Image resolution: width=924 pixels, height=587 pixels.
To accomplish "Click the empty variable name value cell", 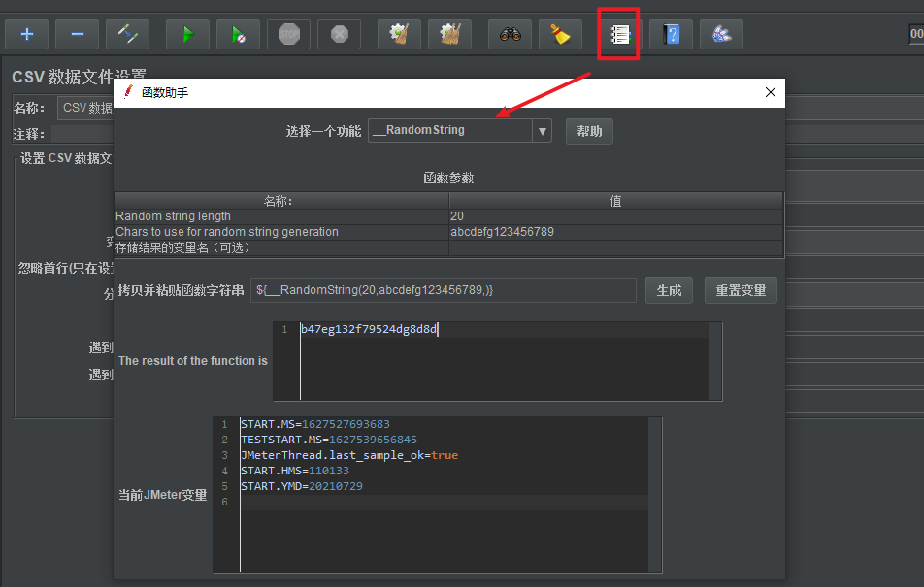I will click(615, 247).
